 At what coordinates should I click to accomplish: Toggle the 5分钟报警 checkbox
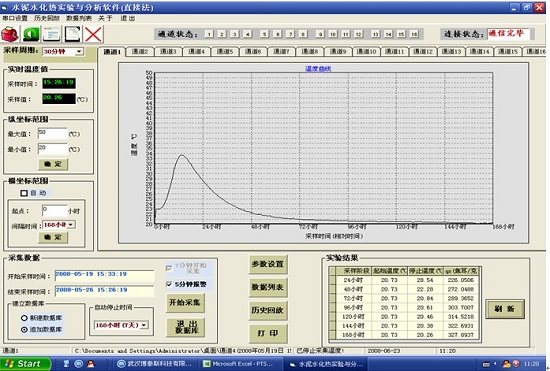pyautogui.click(x=169, y=284)
